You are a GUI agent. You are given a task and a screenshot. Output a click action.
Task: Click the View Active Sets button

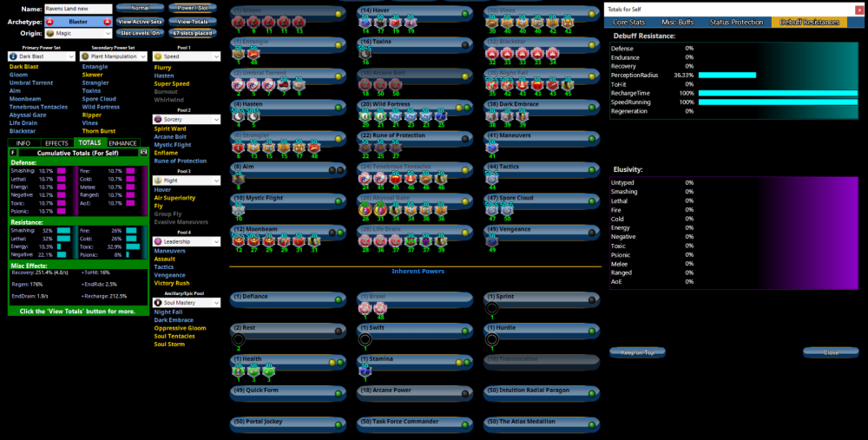click(138, 21)
